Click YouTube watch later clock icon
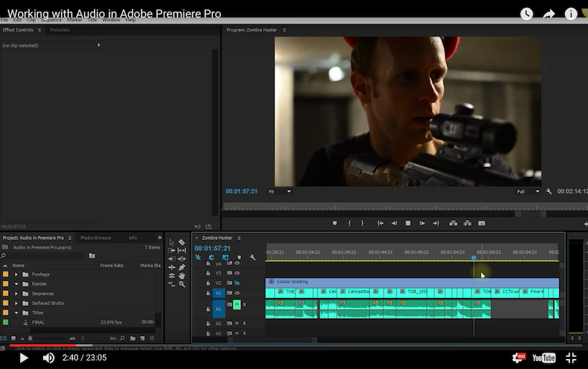The image size is (588, 369). (x=526, y=14)
